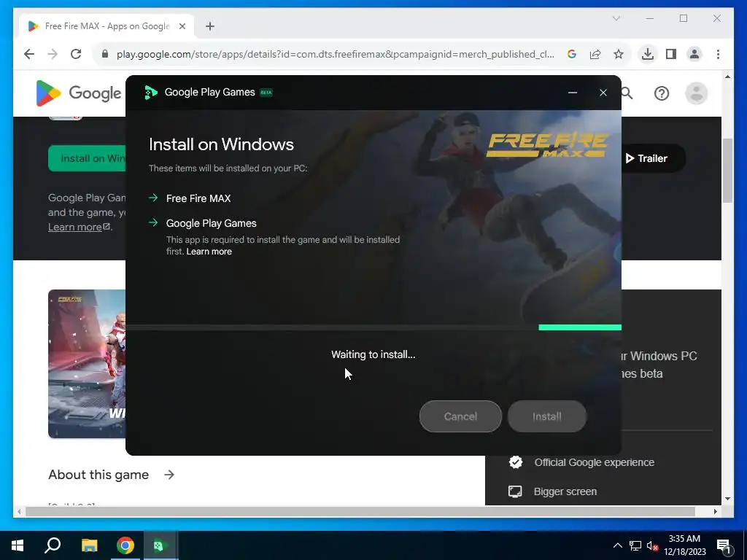Open game screenshot thumbnail
Viewport: 747px width, 560px height.
(87, 364)
